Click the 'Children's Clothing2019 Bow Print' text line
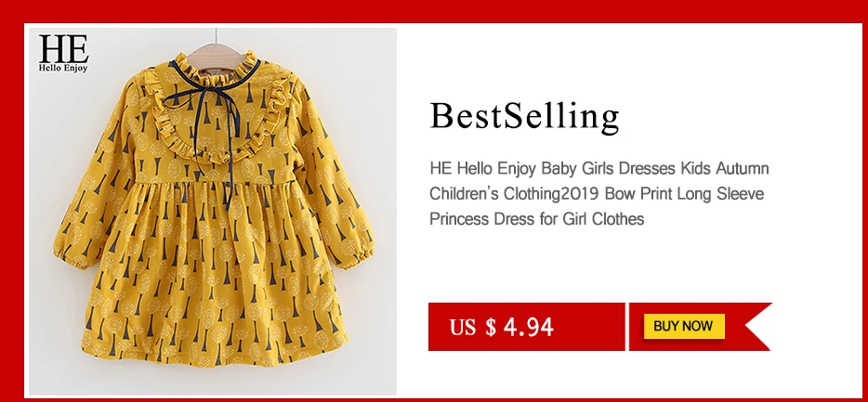868x402 pixels. point(597,194)
